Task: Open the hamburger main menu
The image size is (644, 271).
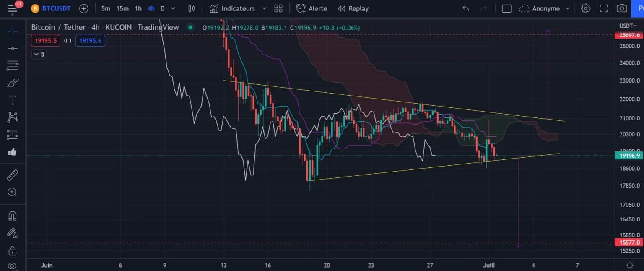Action: 12,8
